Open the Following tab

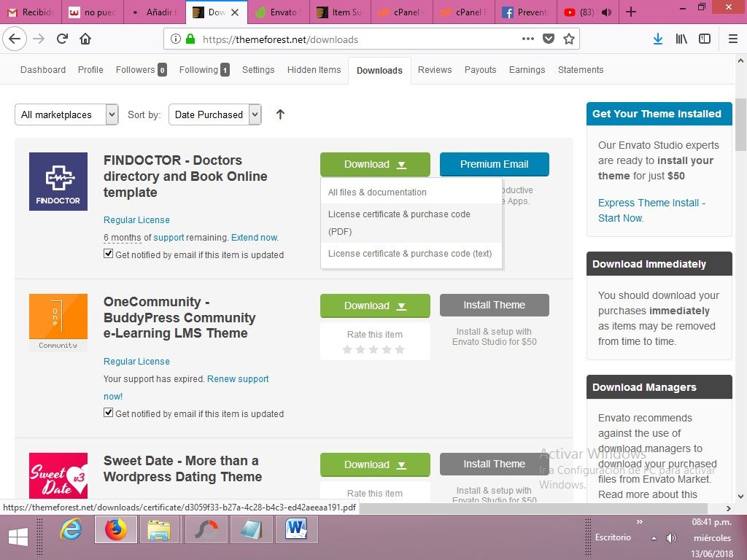pyautogui.click(x=204, y=70)
